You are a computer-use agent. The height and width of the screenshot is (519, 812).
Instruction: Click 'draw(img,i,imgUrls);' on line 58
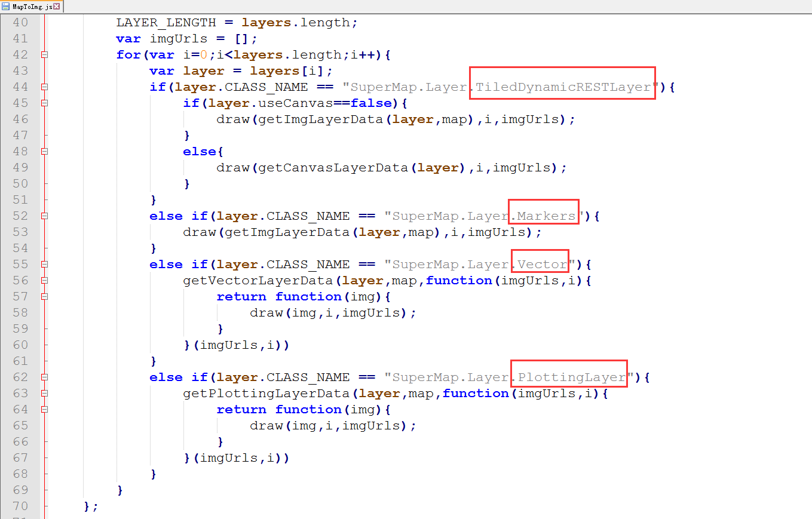[333, 313]
